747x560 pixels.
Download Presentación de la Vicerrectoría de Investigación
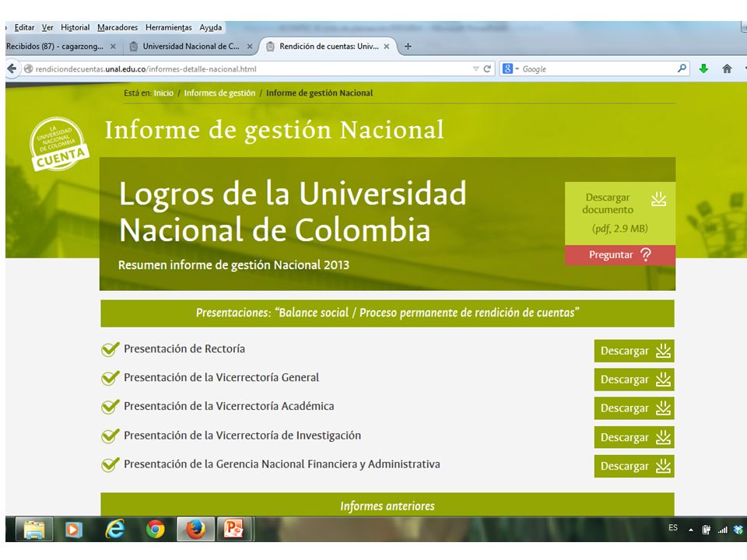(634, 437)
